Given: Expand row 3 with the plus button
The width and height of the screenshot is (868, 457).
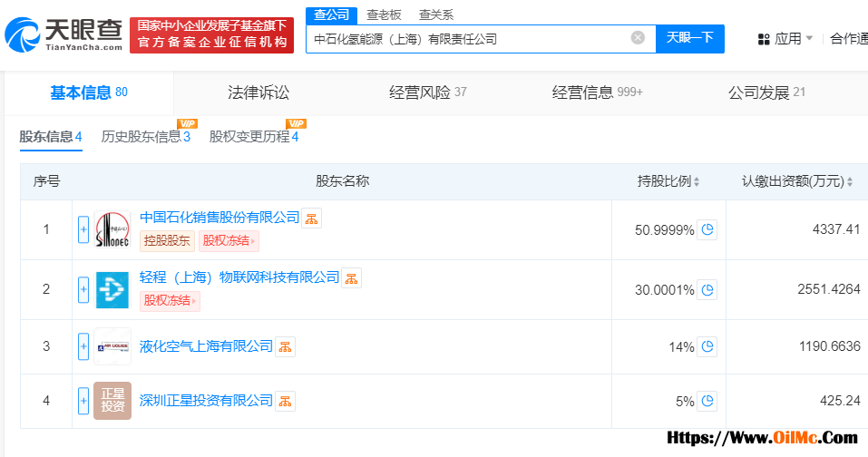Looking at the screenshot, I should coord(83,346).
